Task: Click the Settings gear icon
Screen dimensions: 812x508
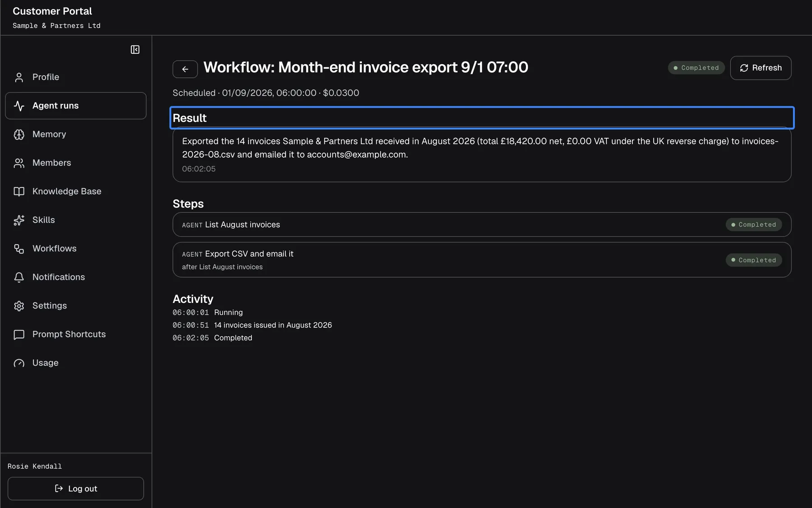Action: [19, 306]
